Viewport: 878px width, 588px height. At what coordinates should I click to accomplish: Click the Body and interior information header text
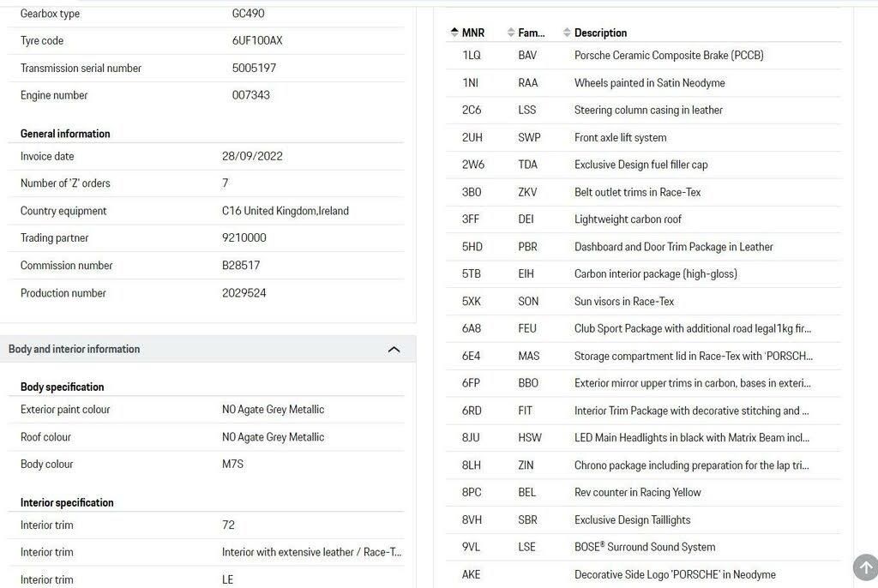coord(74,349)
